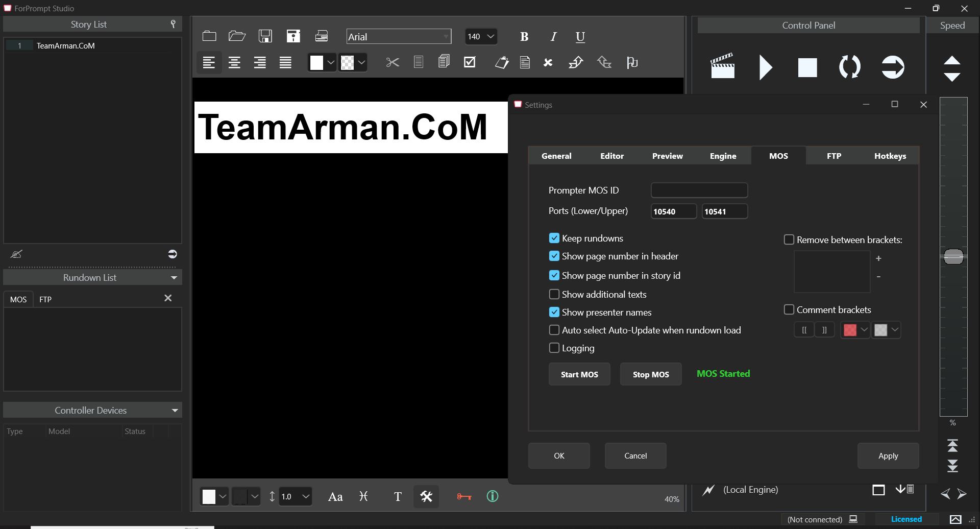
Task: Center align the text
Action: pos(234,63)
